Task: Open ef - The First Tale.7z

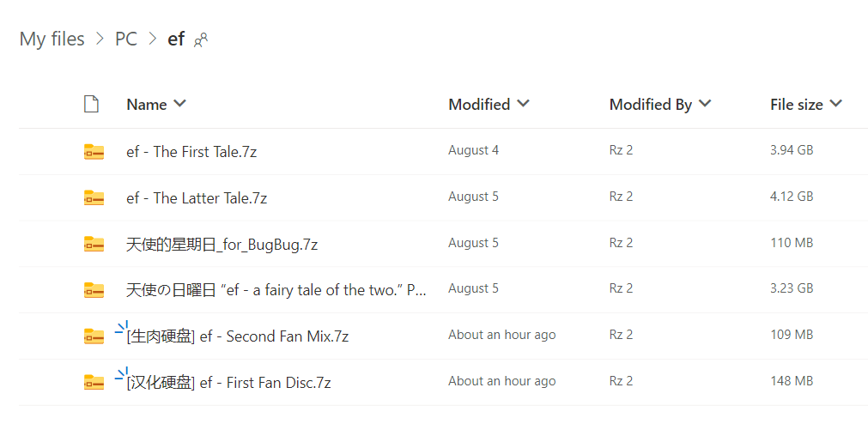Action: coord(191,152)
